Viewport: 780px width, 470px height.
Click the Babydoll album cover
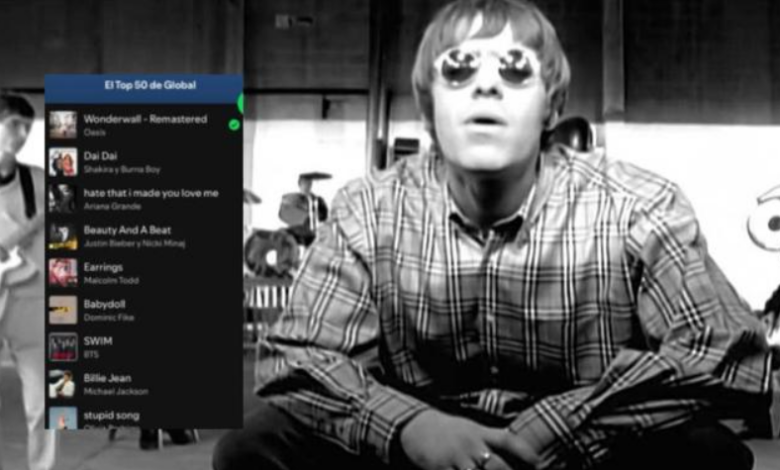63,310
